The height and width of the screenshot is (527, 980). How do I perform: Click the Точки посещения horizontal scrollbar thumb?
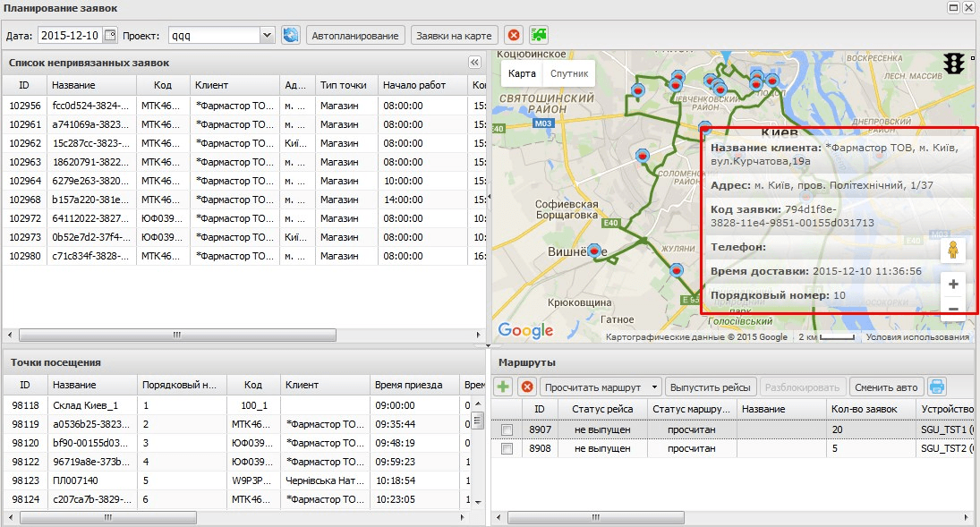point(108,518)
